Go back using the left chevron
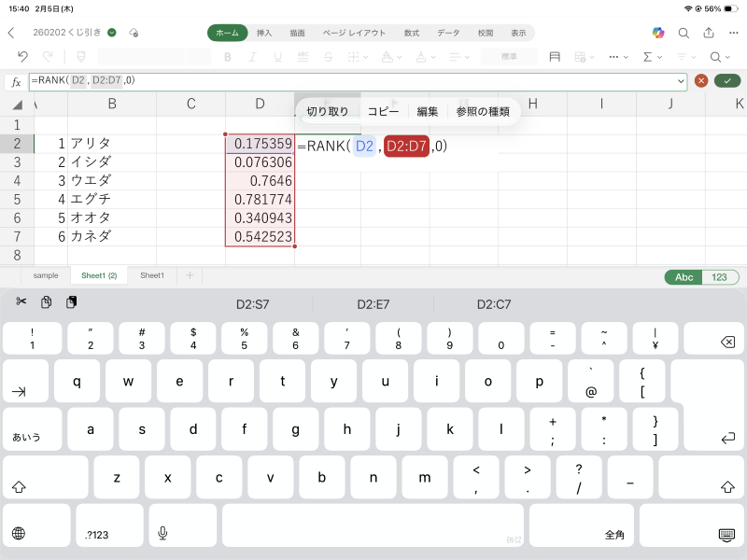 [11, 33]
